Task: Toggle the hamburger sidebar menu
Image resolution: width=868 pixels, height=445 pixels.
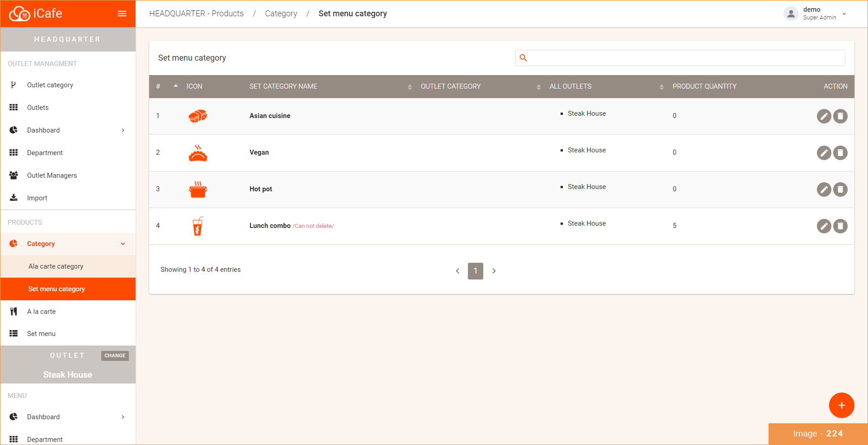Action: (x=122, y=14)
